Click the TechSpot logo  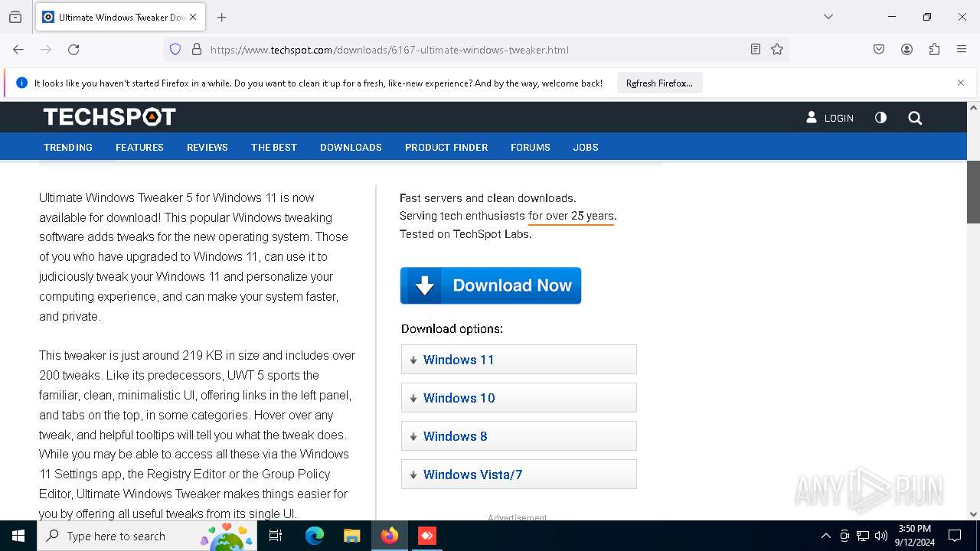pos(109,117)
